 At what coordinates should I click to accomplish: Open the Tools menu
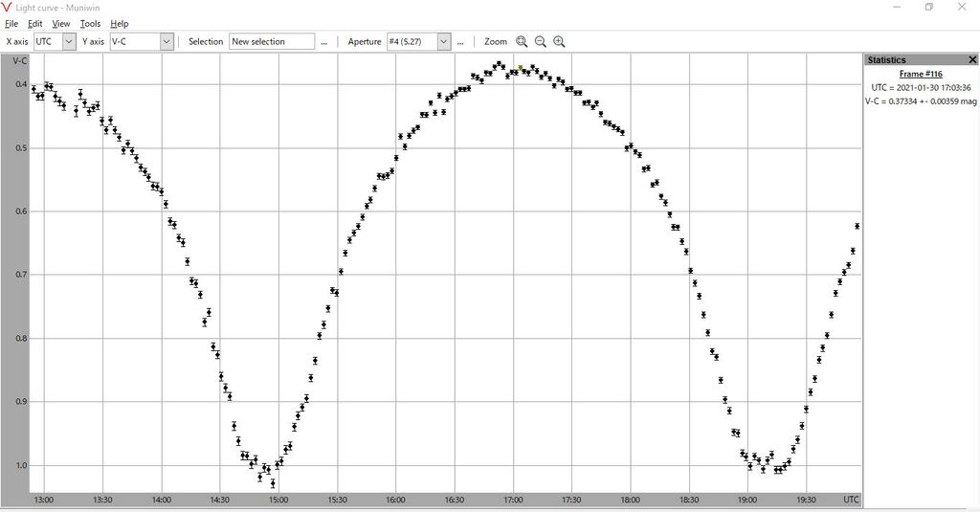tap(90, 24)
